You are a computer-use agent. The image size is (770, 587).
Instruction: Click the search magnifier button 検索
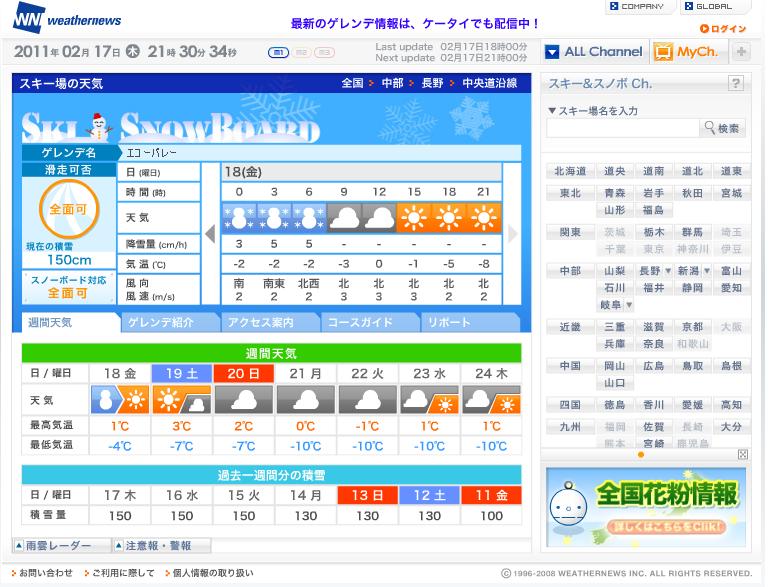721,128
